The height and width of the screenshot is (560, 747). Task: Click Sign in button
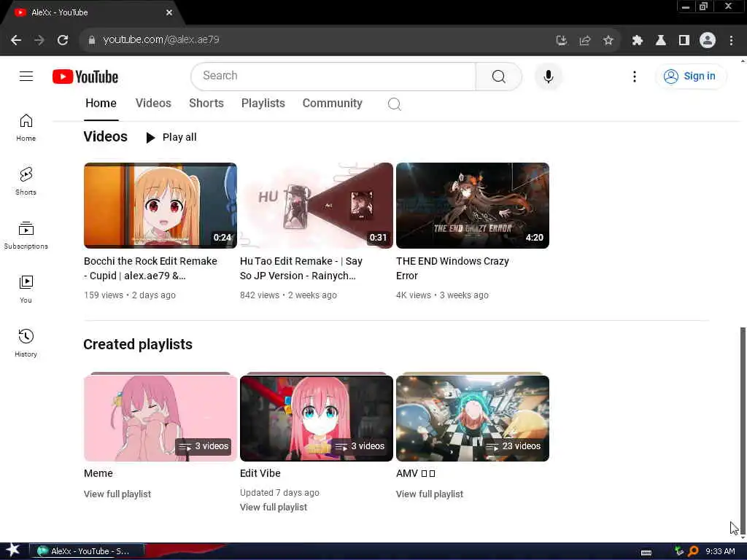[x=690, y=76]
